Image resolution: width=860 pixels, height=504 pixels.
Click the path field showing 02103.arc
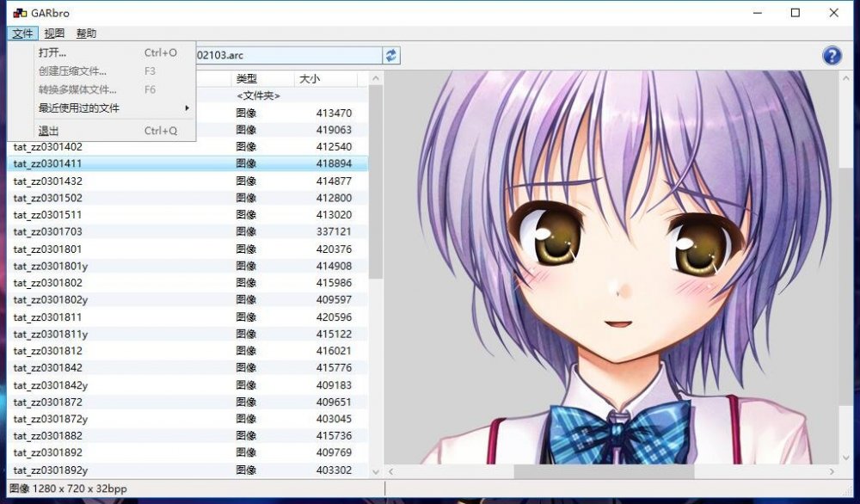(x=288, y=55)
